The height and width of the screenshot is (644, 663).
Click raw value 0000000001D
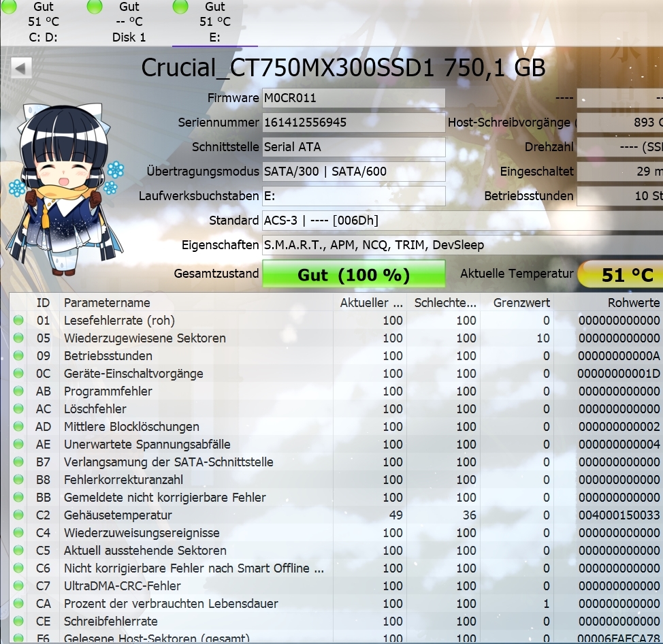(619, 374)
